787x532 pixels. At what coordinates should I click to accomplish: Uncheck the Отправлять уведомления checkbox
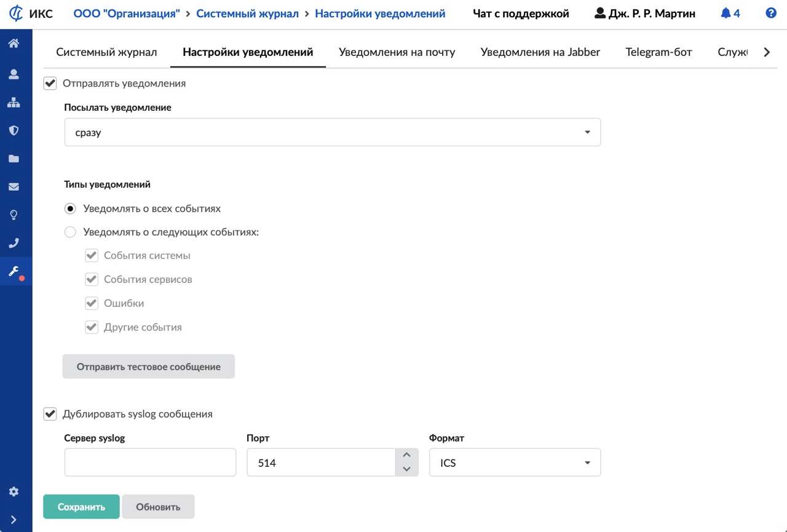click(x=50, y=83)
